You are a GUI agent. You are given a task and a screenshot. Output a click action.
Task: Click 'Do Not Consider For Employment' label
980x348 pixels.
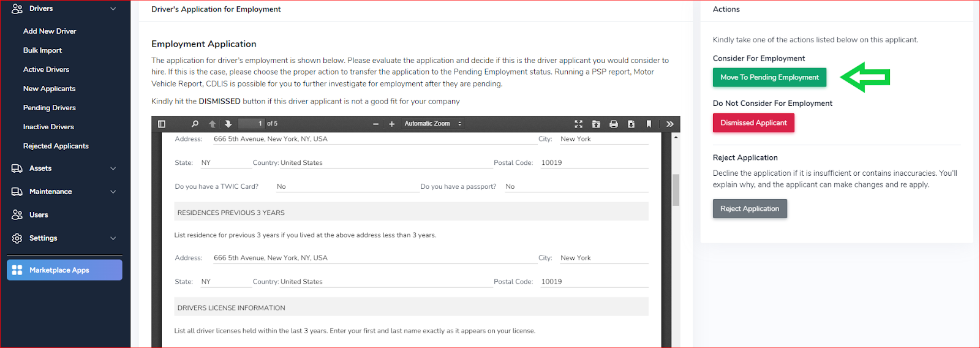click(772, 104)
